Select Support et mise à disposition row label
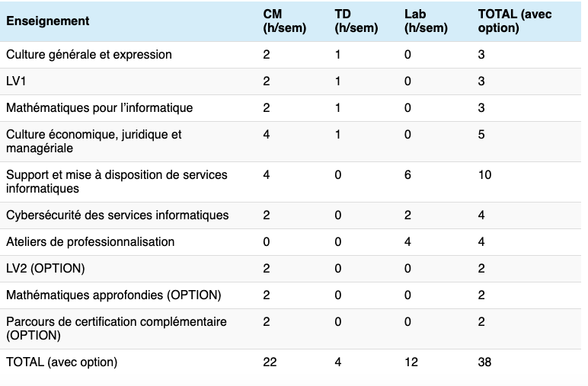The image size is (588, 386). pyautogui.click(x=117, y=181)
